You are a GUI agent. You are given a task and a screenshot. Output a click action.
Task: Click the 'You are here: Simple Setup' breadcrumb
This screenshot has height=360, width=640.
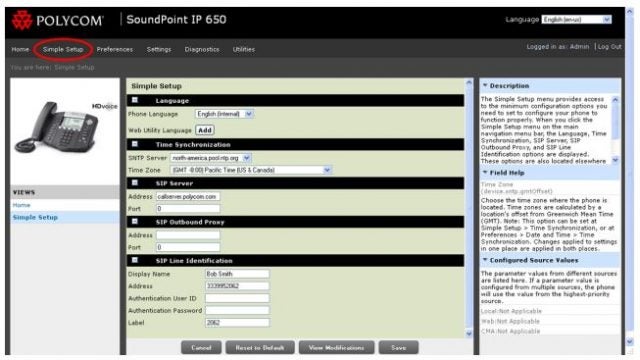(53, 67)
